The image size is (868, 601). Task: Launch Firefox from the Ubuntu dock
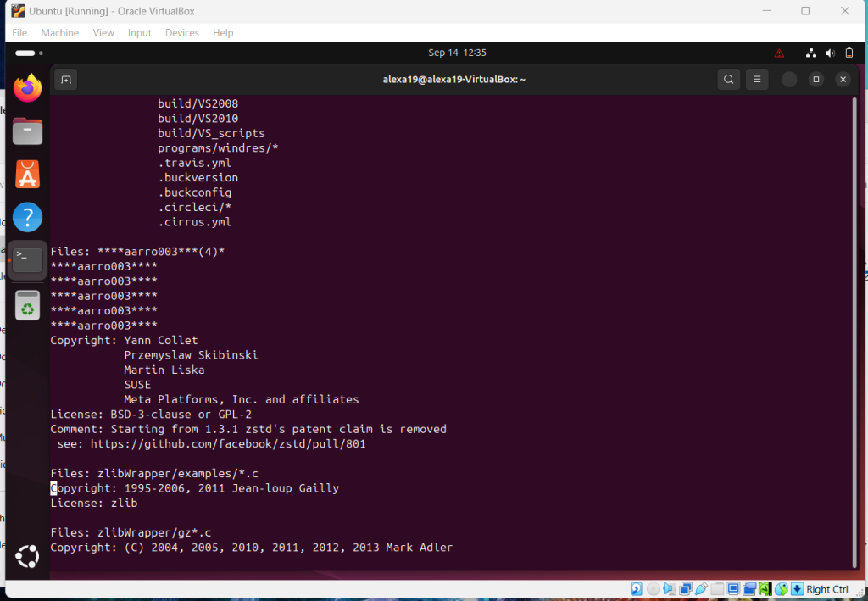click(27, 87)
